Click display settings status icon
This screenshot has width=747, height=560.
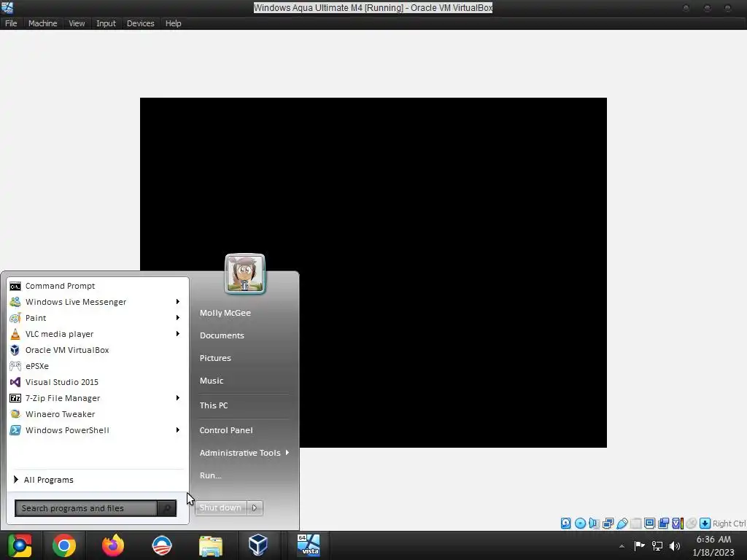(649, 524)
